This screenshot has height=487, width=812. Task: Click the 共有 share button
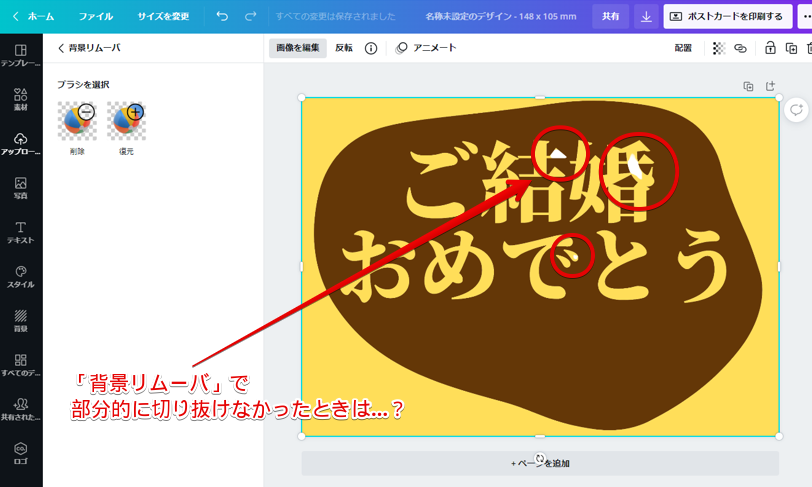(x=611, y=16)
